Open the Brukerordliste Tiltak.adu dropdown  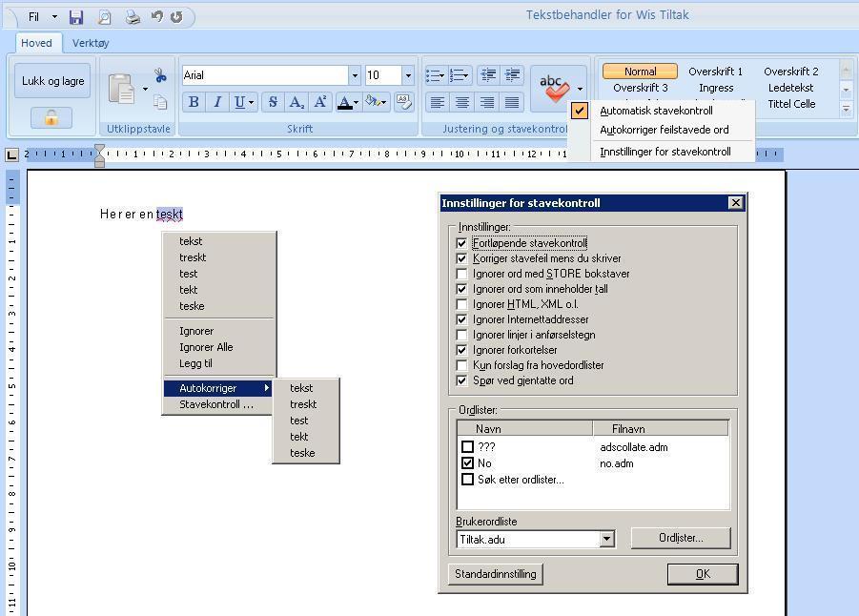[606, 540]
